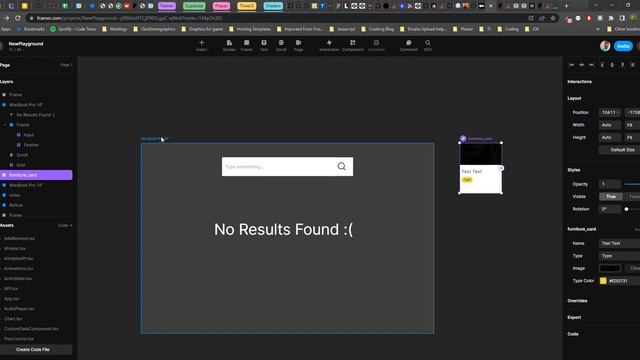The height and width of the screenshot is (360, 640).
Task: Expand the Code section in properties
Action: 573,334
